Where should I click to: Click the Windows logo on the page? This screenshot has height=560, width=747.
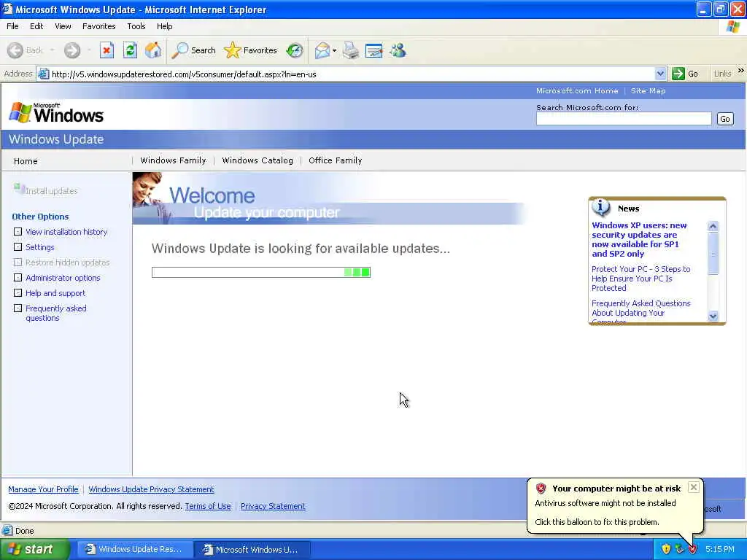click(x=56, y=113)
